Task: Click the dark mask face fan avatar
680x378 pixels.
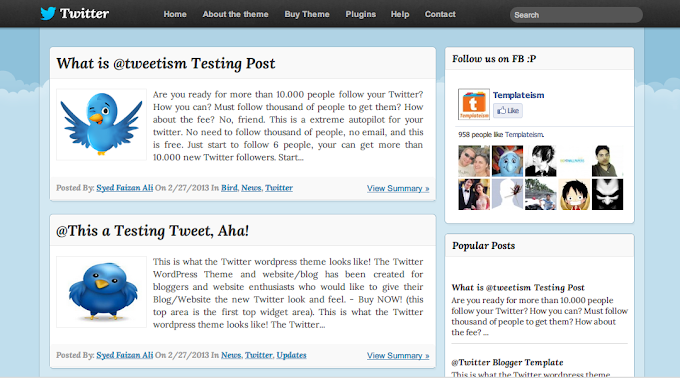Action: [608, 194]
